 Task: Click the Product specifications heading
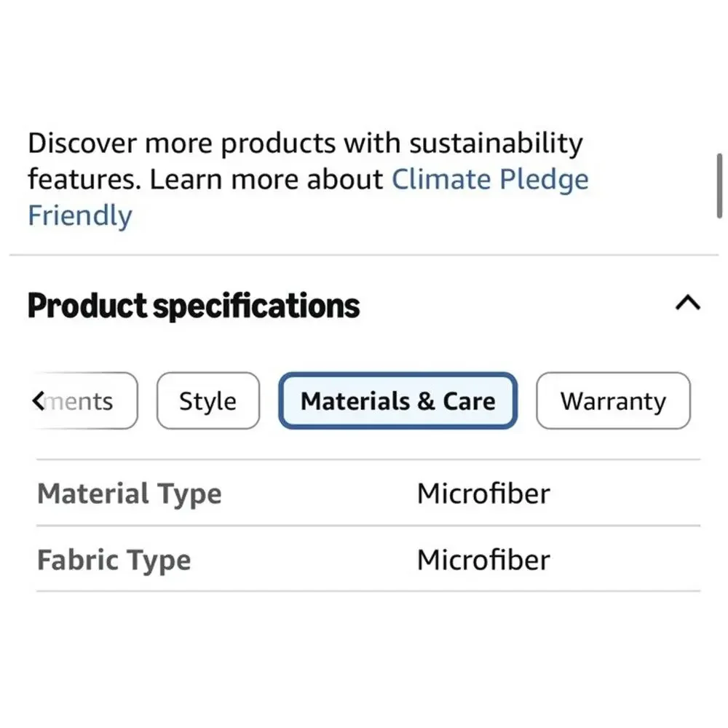click(194, 306)
